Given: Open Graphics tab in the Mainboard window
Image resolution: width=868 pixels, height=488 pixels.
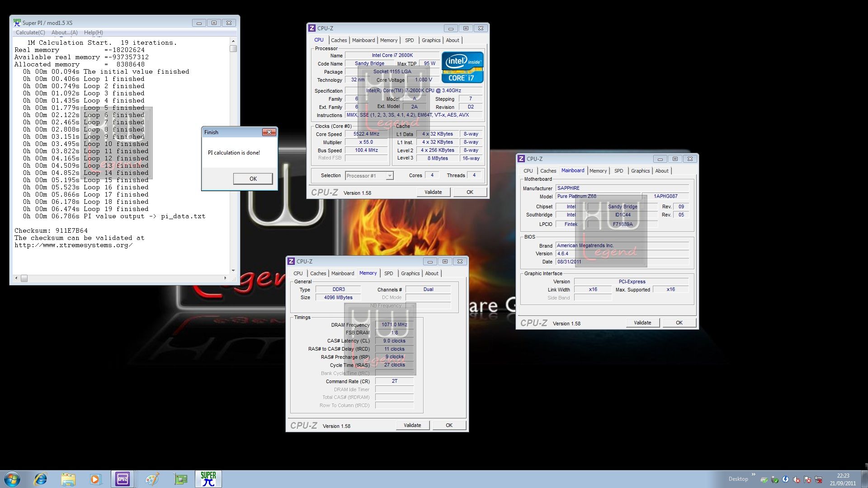Looking at the screenshot, I should click(640, 171).
